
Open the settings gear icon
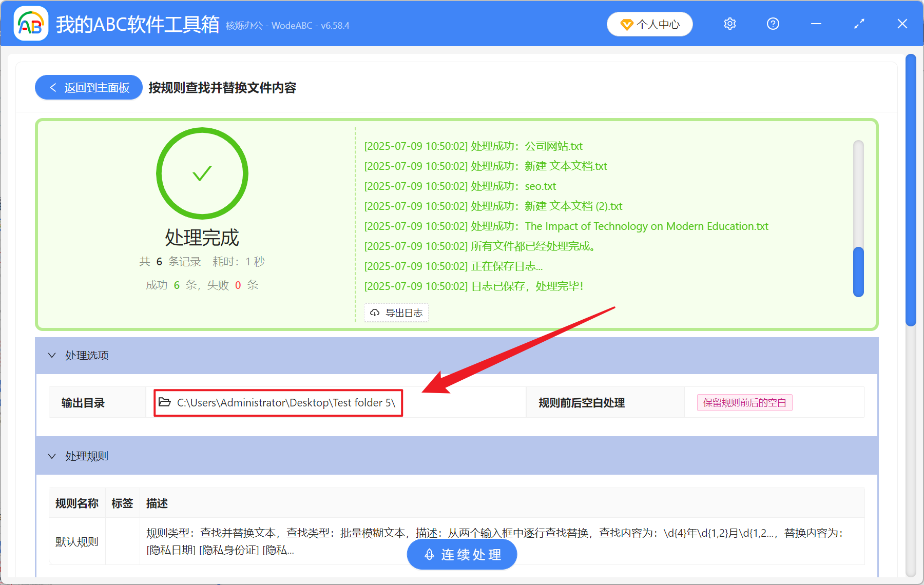[729, 24]
